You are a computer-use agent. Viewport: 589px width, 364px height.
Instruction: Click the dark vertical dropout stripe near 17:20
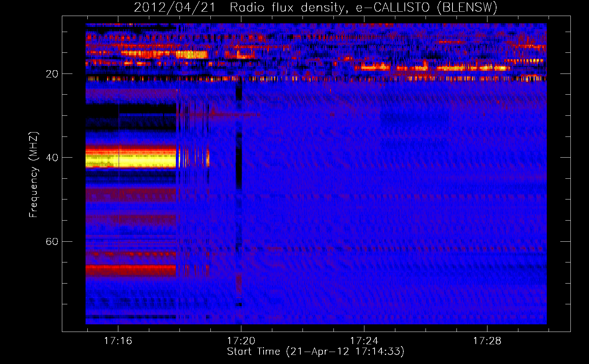coord(238,160)
